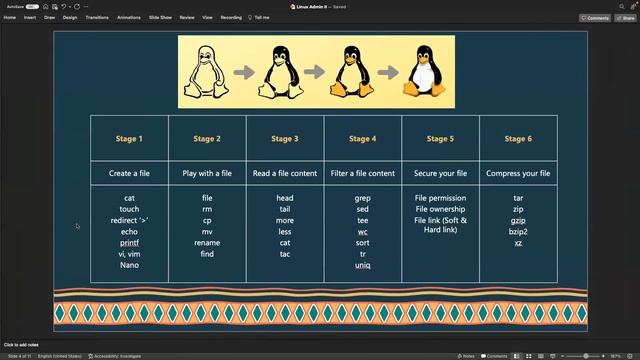Screen dimensions: 640x360
Task: Click the Undo arrow icon
Action: coord(64,7)
